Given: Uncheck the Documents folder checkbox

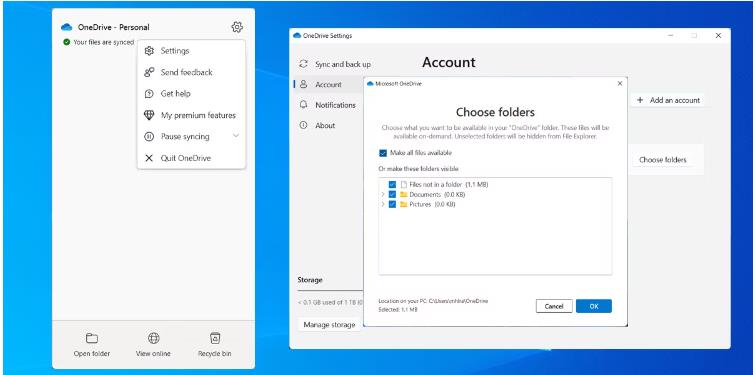Looking at the screenshot, I should click(x=392, y=194).
